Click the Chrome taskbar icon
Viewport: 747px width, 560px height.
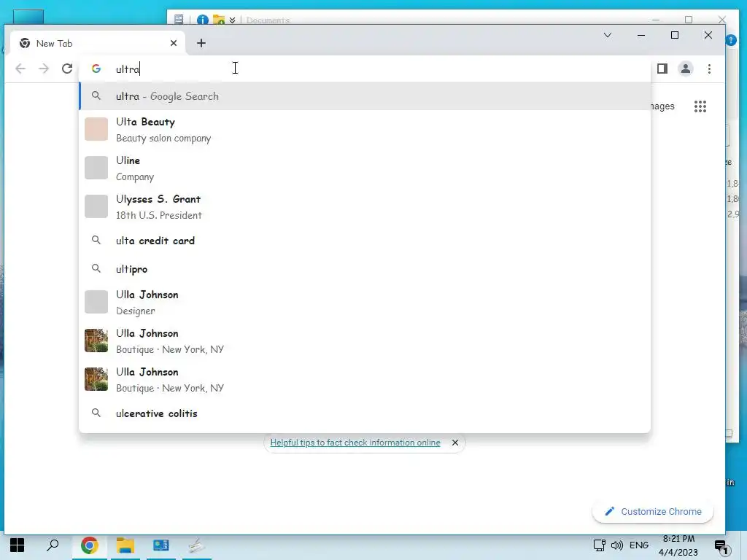coord(89,545)
